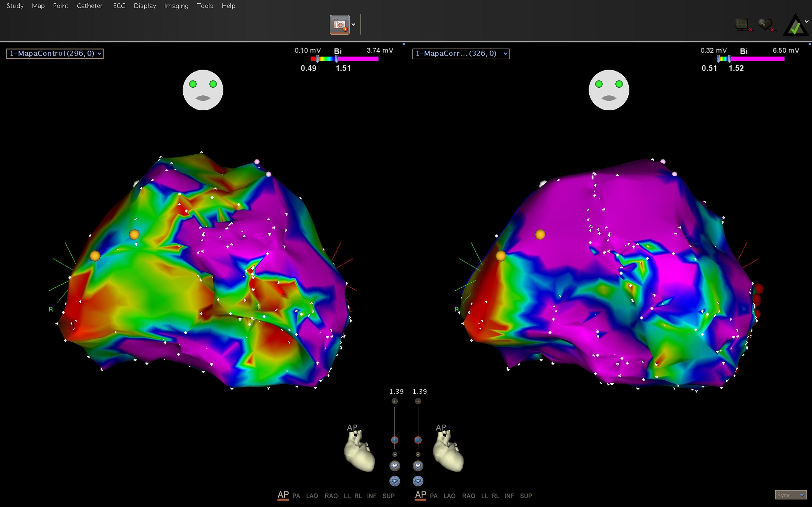Click left orange ablation tag on right map
812x507 pixels.
pyautogui.click(x=501, y=256)
